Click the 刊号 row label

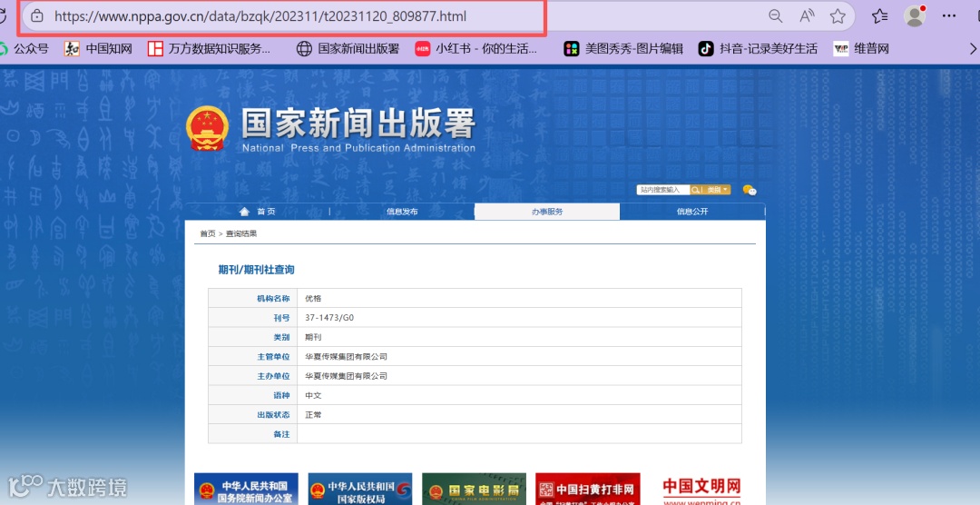pyautogui.click(x=282, y=318)
